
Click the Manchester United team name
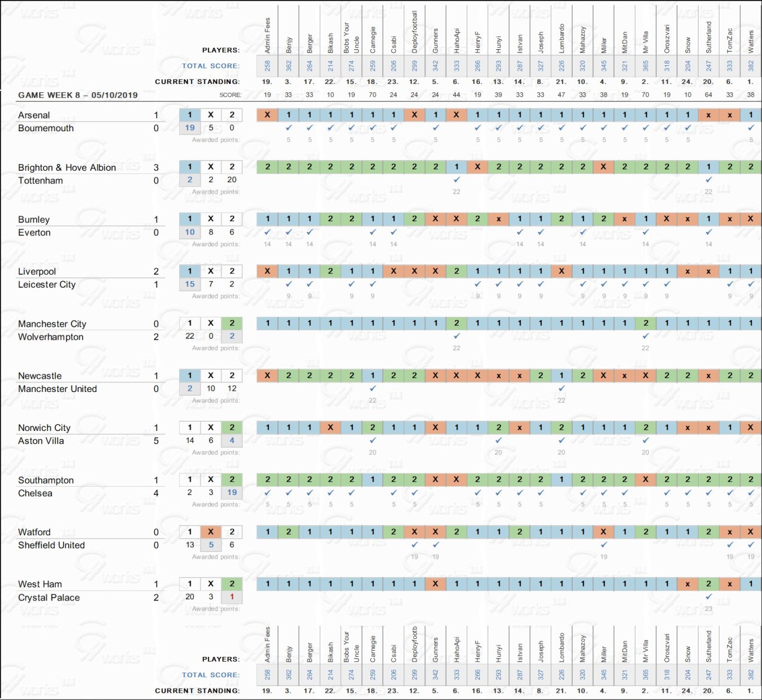point(58,389)
